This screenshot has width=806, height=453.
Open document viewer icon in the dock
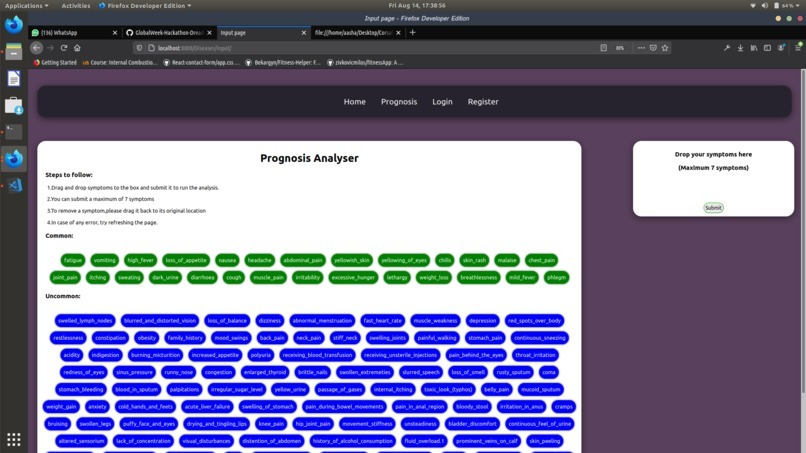point(14,79)
